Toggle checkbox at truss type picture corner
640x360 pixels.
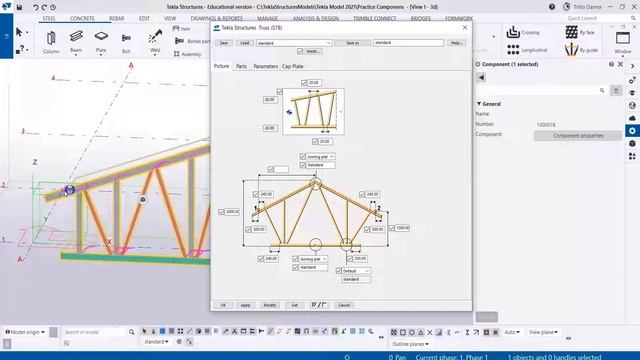coord(280,92)
